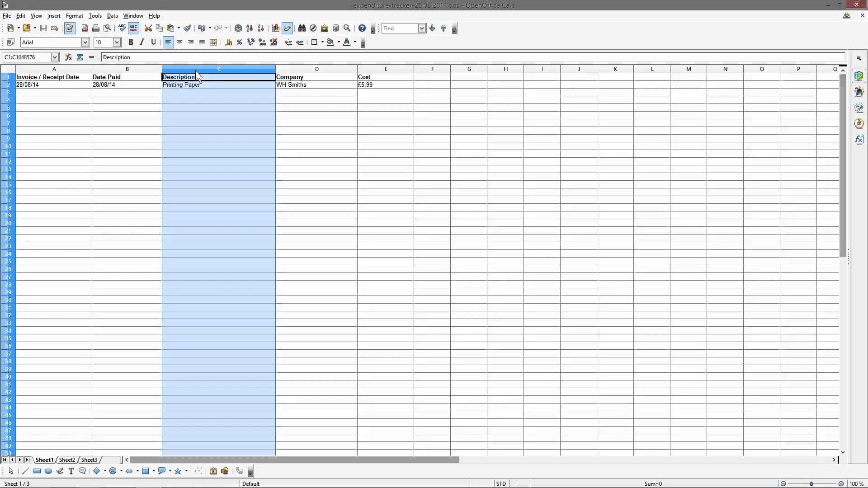The height and width of the screenshot is (488, 868).
Task: Expand the font size dropdown
Action: 117,42
